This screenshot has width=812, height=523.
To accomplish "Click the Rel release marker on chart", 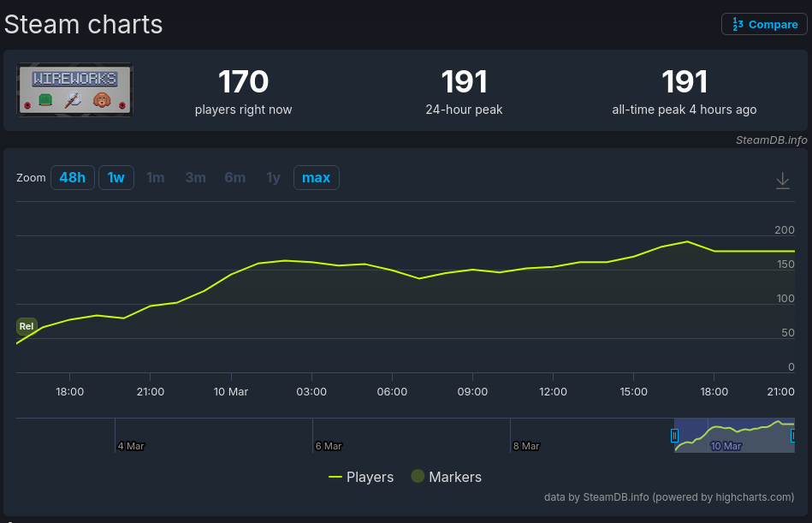I will (x=27, y=326).
